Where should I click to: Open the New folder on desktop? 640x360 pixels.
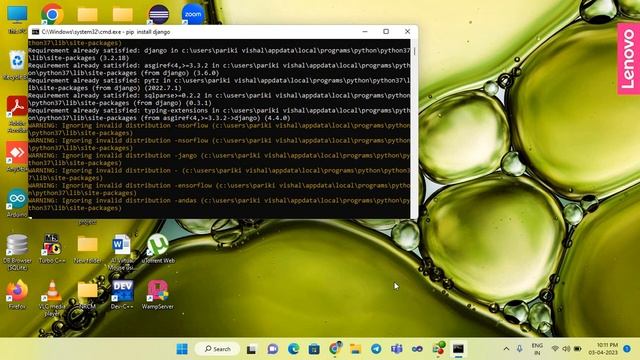pyautogui.click(x=87, y=249)
